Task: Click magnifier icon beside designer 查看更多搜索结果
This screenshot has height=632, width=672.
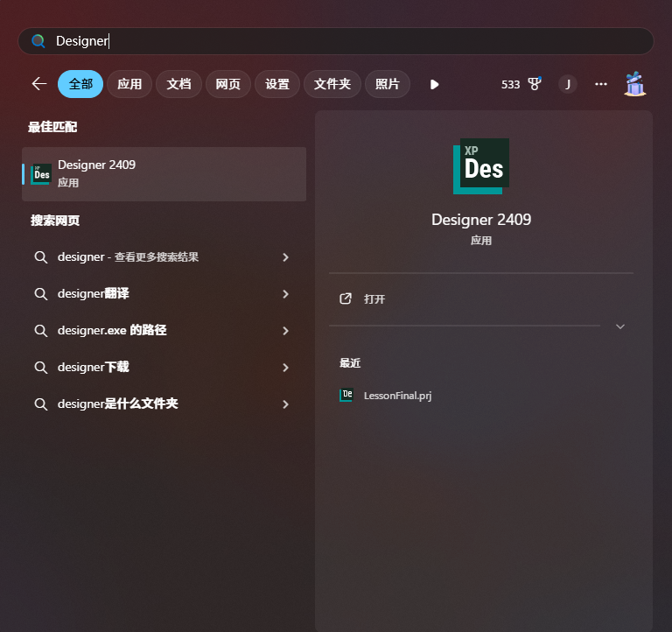Action: click(x=41, y=257)
